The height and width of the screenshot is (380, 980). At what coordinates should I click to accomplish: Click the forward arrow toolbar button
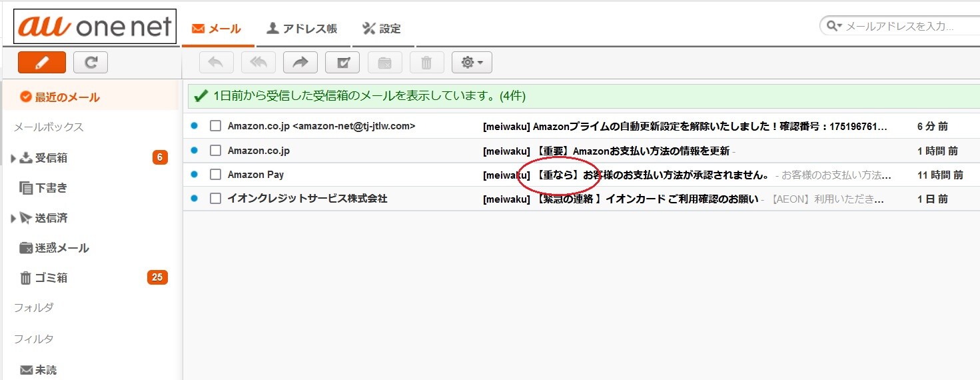[300, 62]
